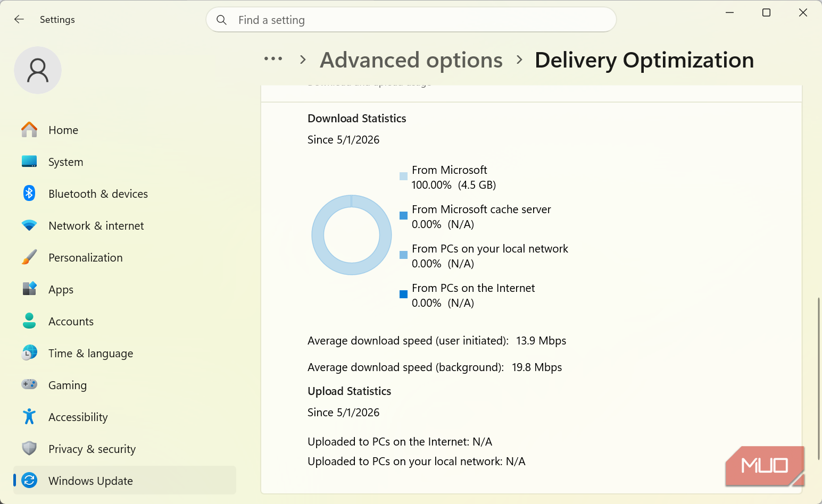Go to Apps settings
Screen dimensions: 822x504
tap(124, 289)
